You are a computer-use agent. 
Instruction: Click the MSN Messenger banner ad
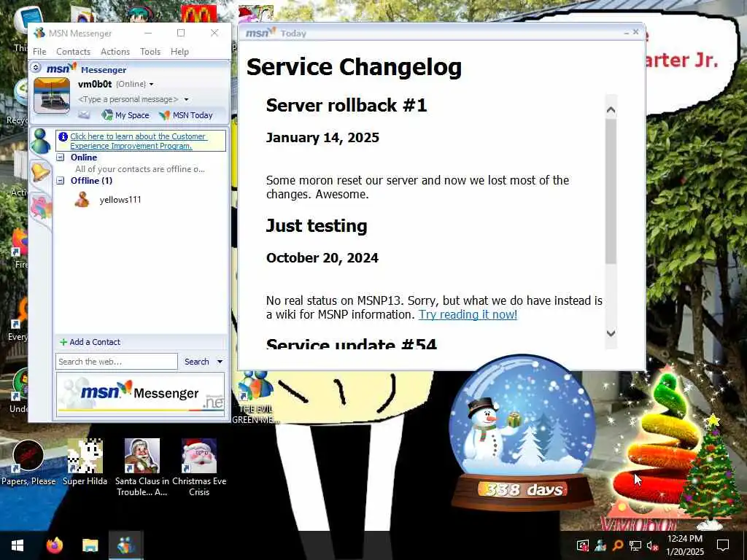(140, 394)
